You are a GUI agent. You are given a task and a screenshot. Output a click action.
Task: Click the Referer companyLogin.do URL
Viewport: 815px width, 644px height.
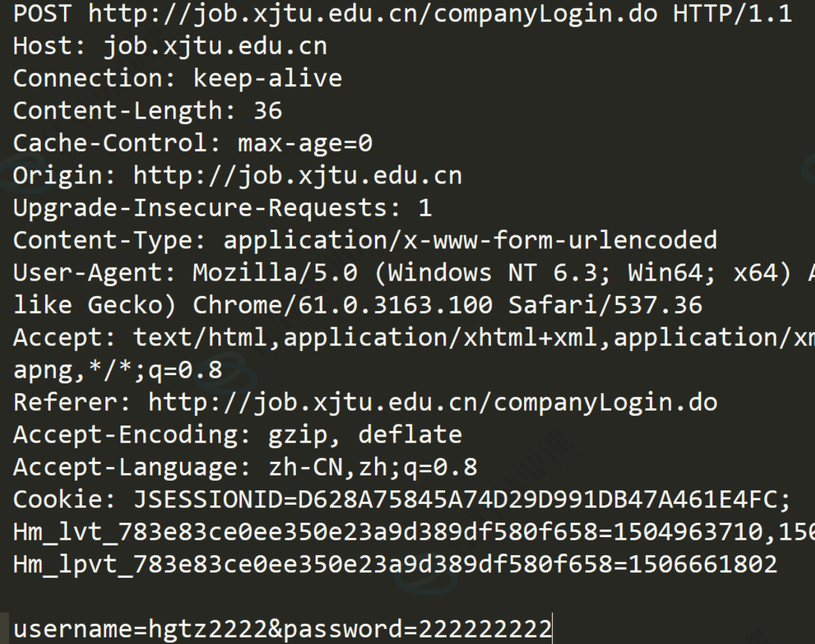[x=433, y=402]
